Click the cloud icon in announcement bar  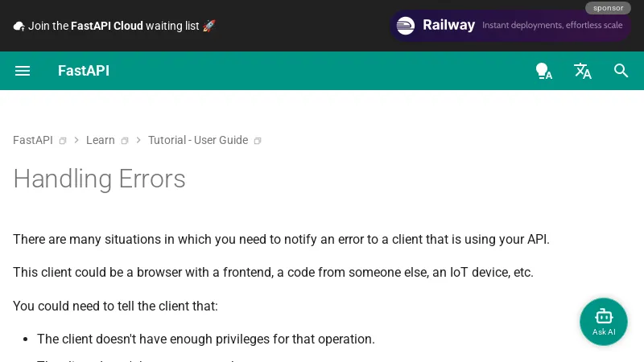pos(19,26)
